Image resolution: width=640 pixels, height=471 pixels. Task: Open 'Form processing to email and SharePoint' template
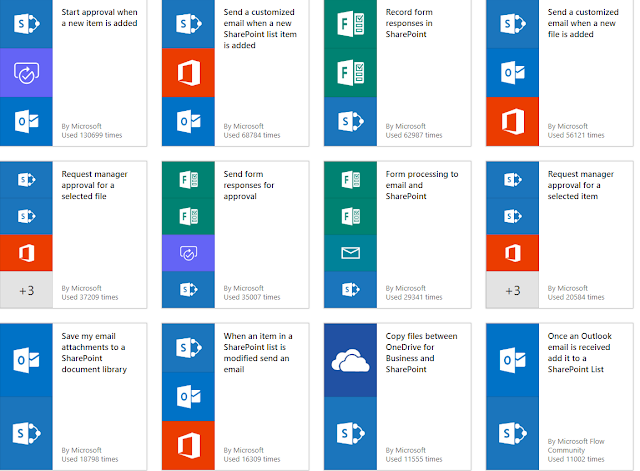tap(422, 185)
